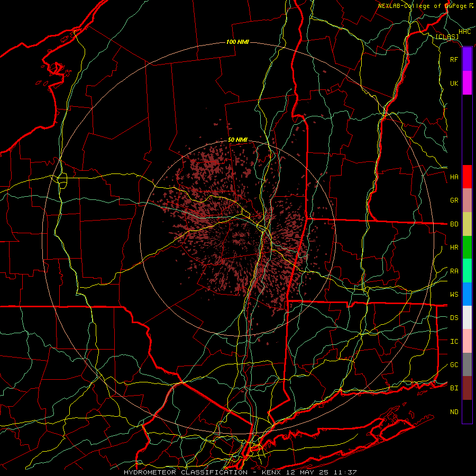The height and width of the screenshot is (476, 476).
Task: Click the UK magenta legend swatch
Action: [x=467, y=83]
